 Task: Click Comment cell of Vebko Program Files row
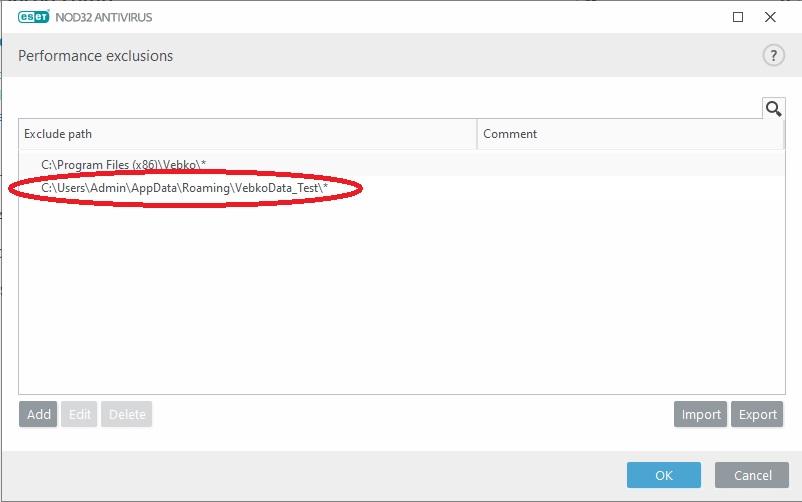(x=630, y=164)
